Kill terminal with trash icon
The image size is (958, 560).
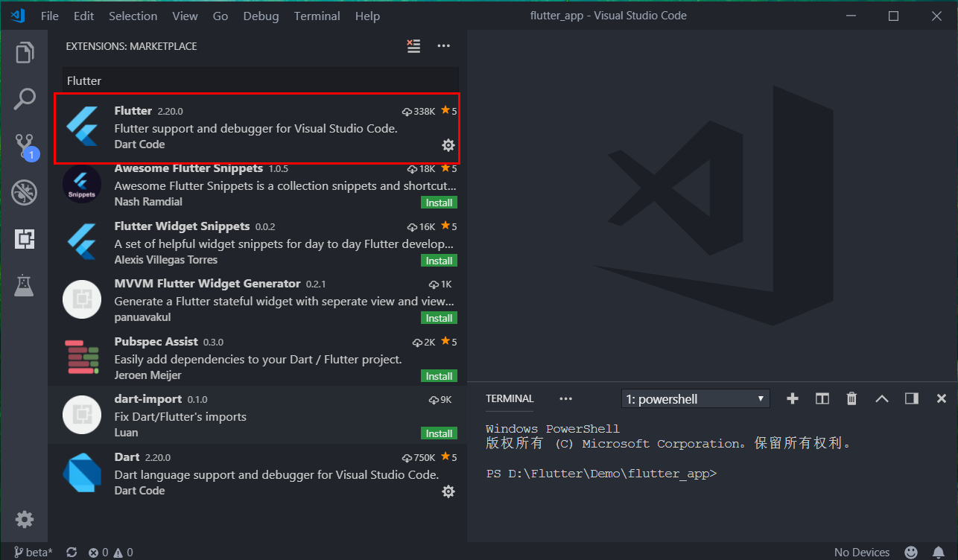(x=852, y=398)
